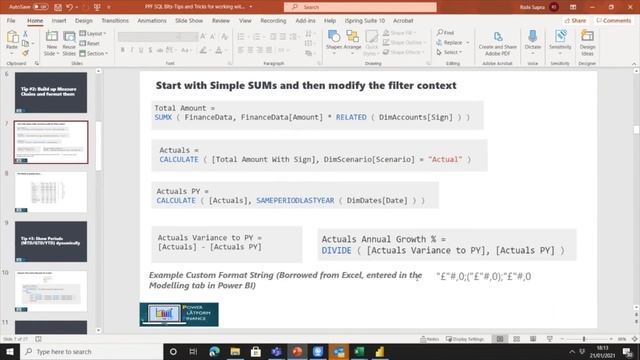Expand the Section dropdown

[x=94, y=53]
